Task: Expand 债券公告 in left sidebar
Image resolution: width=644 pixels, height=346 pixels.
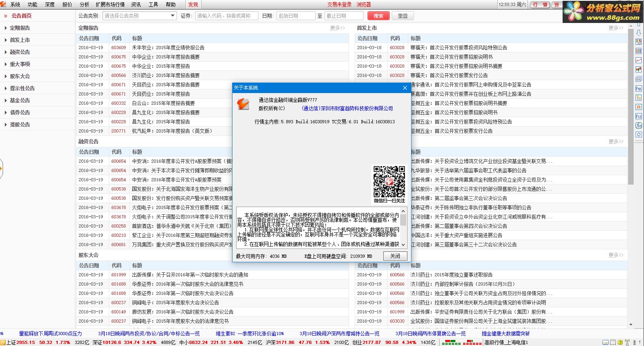Action: pos(20,112)
